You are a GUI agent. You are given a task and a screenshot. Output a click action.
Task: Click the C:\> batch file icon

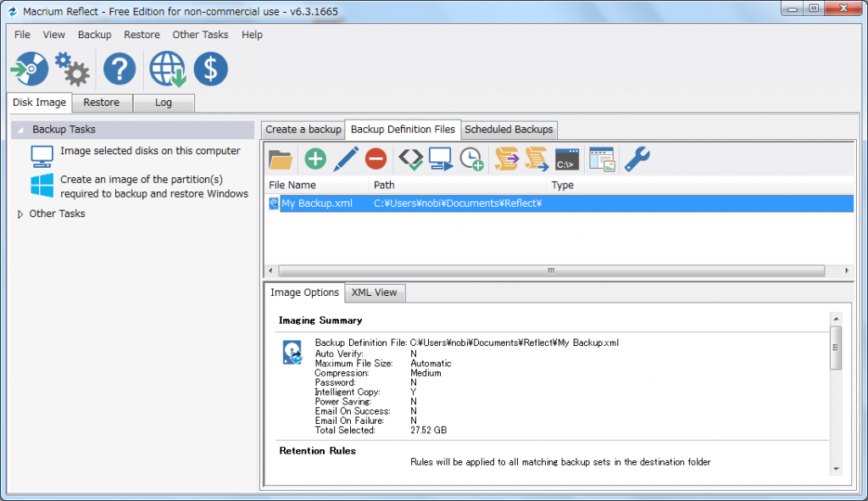(x=567, y=159)
